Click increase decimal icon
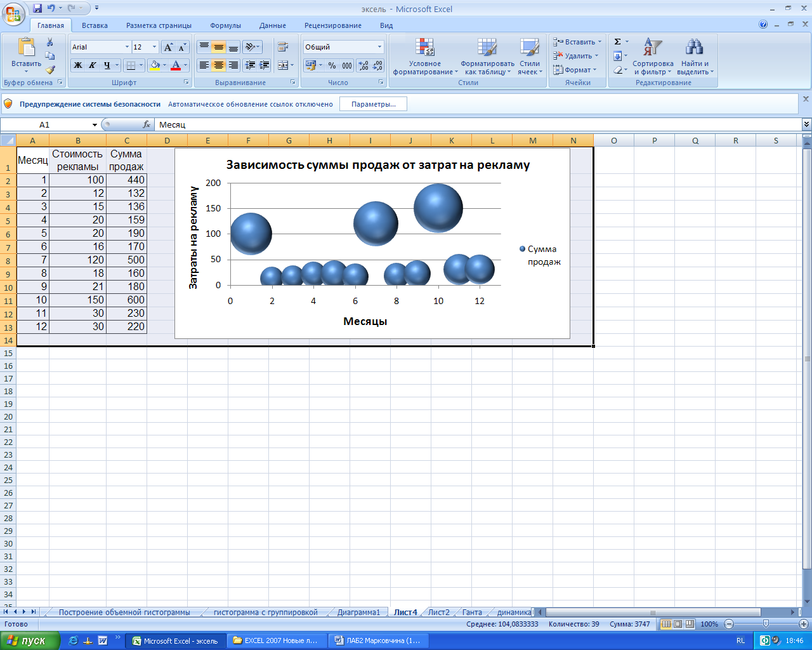812x650 pixels. 363,65
